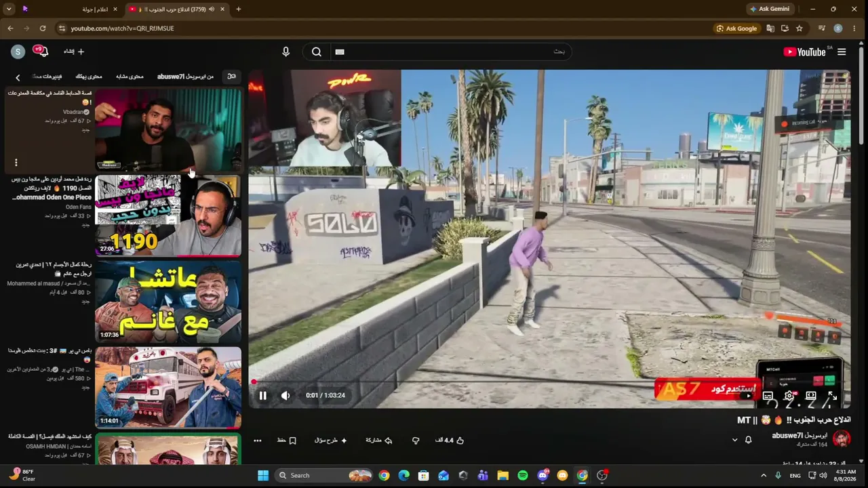This screenshot has height=488, width=868.
Task: Seek on the red video progress bar
Action: [549, 382]
